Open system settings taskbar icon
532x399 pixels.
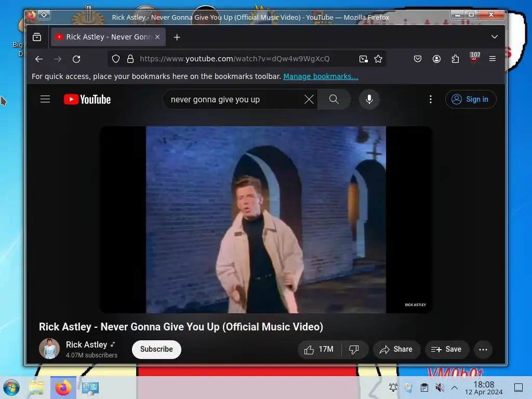pos(90,388)
